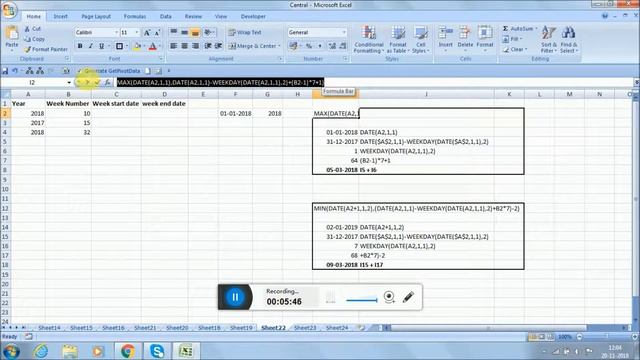
Task: Toggle Generate GetPivotData checkbox
Action: point(109,71)
